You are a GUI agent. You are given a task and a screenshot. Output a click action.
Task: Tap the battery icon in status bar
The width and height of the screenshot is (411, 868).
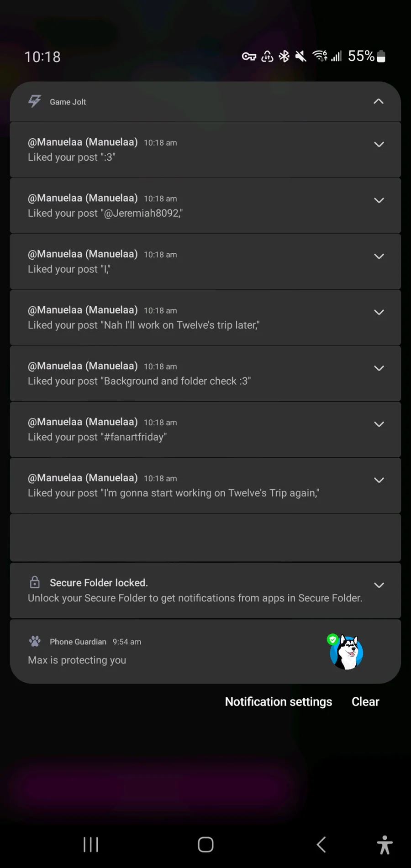pyautogui.click(x=381, y=56)
